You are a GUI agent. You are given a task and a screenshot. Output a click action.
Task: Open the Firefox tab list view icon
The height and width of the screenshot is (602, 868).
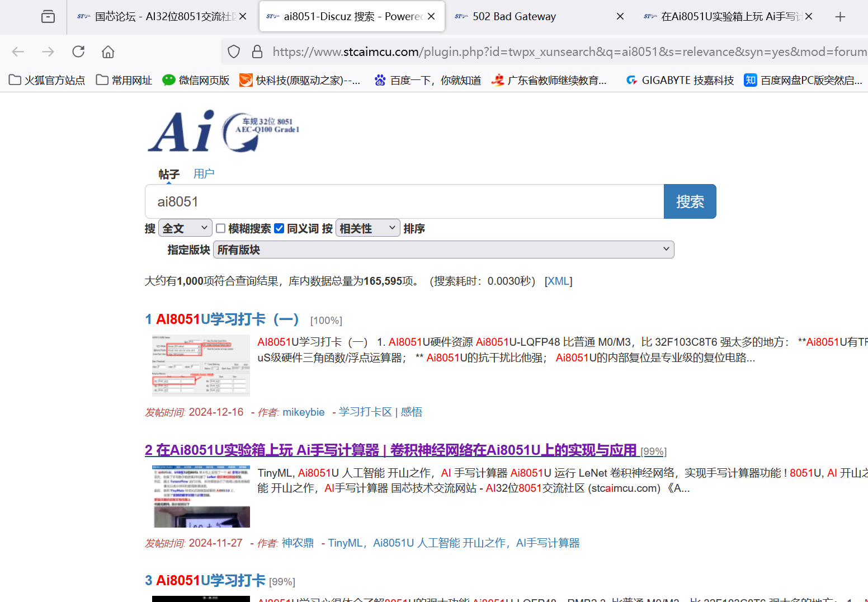(x=48, y=17)
